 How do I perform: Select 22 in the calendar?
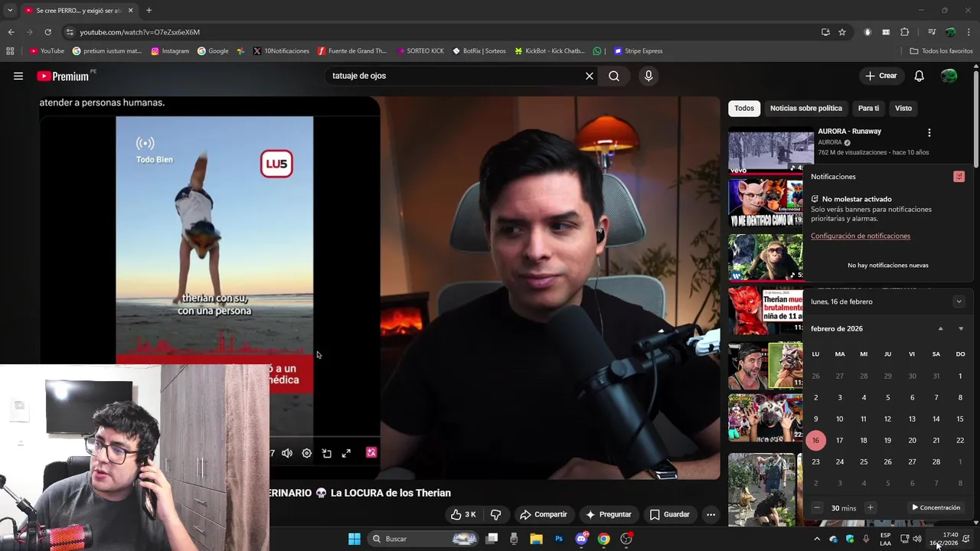click(960, 441)
